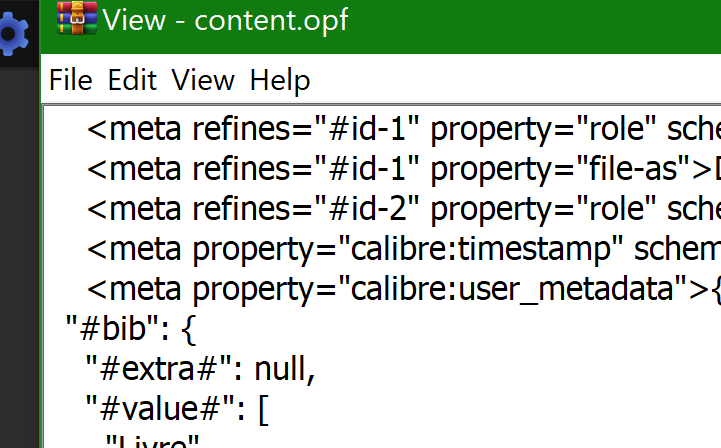Screen dimensions: 721x448
Task: Open the Edit menu
Action: pos(132,80)
